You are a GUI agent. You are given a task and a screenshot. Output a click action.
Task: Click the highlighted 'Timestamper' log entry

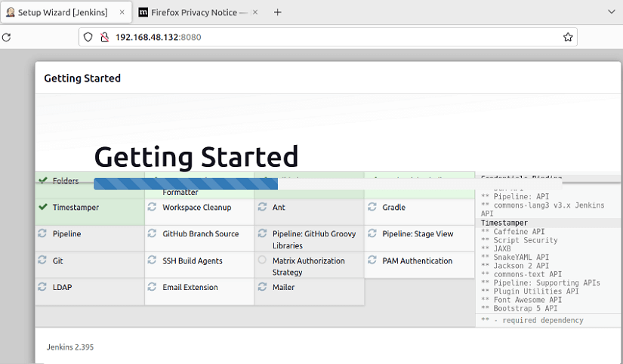[x=504, y=223]
